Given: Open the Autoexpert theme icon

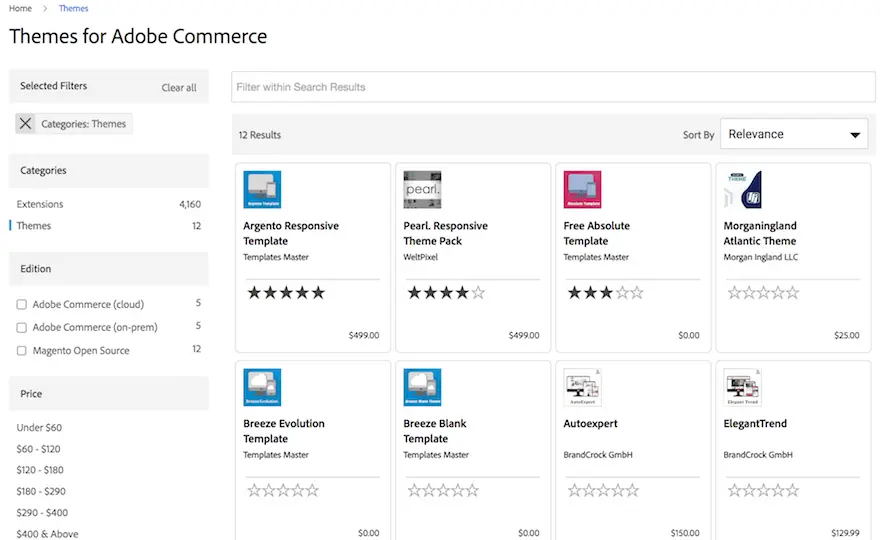Looking at the screenshot, I should click(x=582, y=387).
